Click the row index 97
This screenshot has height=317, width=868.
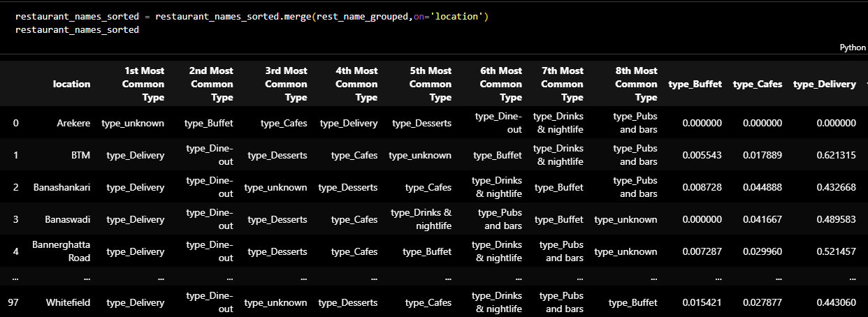(13, 302)
